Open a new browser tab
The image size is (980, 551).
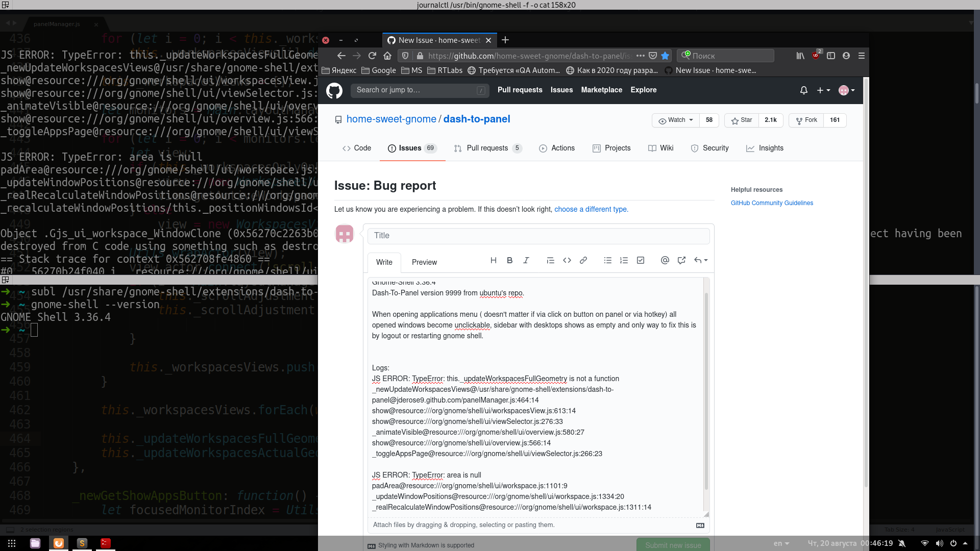(x=505, y=40)
